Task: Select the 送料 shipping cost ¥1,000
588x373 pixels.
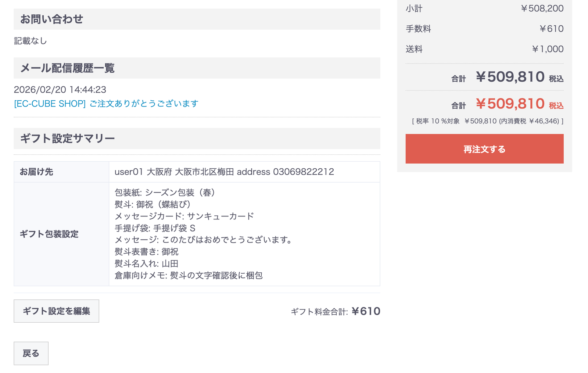Action: [548, 49]
